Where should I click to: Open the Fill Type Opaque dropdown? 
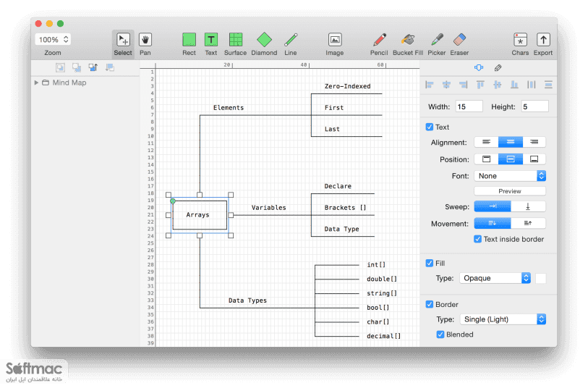pos(495,278)
